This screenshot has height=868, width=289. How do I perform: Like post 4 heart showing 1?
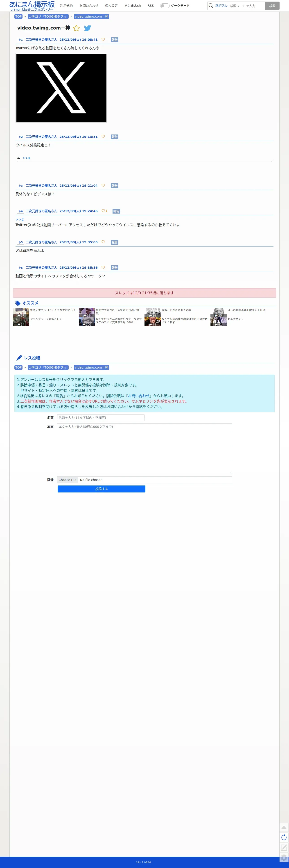[x=104, y=211]
